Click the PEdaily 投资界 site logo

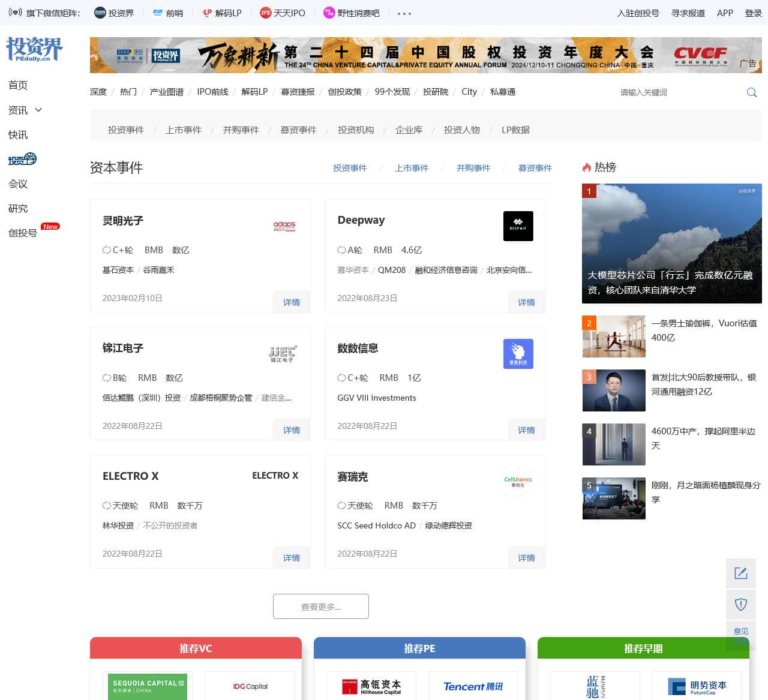tap(34, 49)
